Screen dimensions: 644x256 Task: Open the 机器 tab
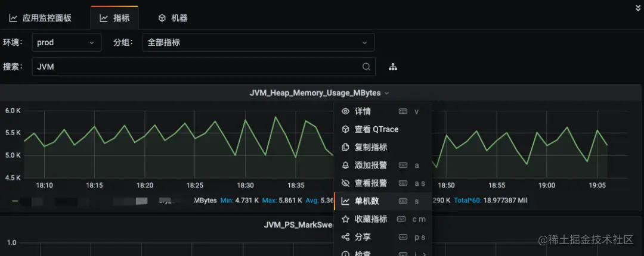pos(173,18)
